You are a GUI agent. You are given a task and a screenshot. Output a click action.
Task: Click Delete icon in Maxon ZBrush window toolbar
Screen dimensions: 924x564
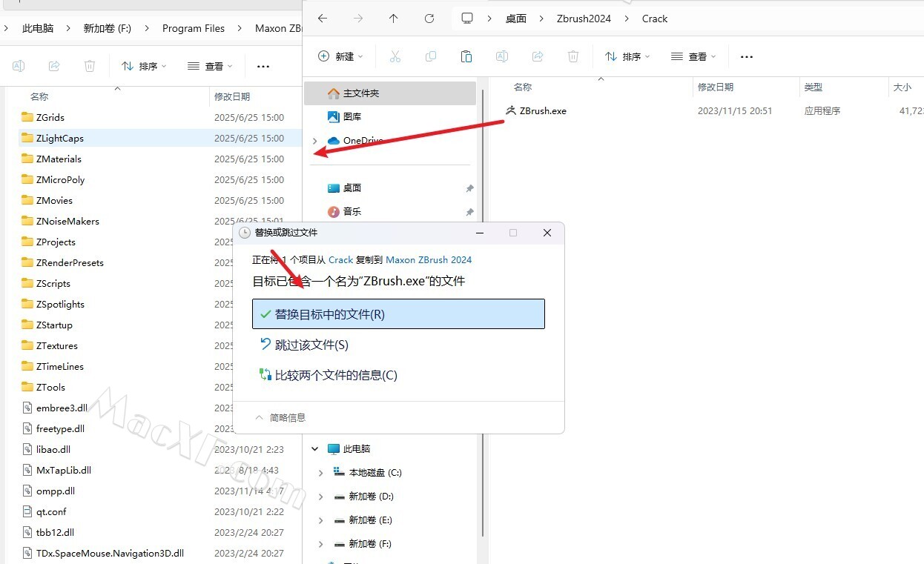pos(90,66)
